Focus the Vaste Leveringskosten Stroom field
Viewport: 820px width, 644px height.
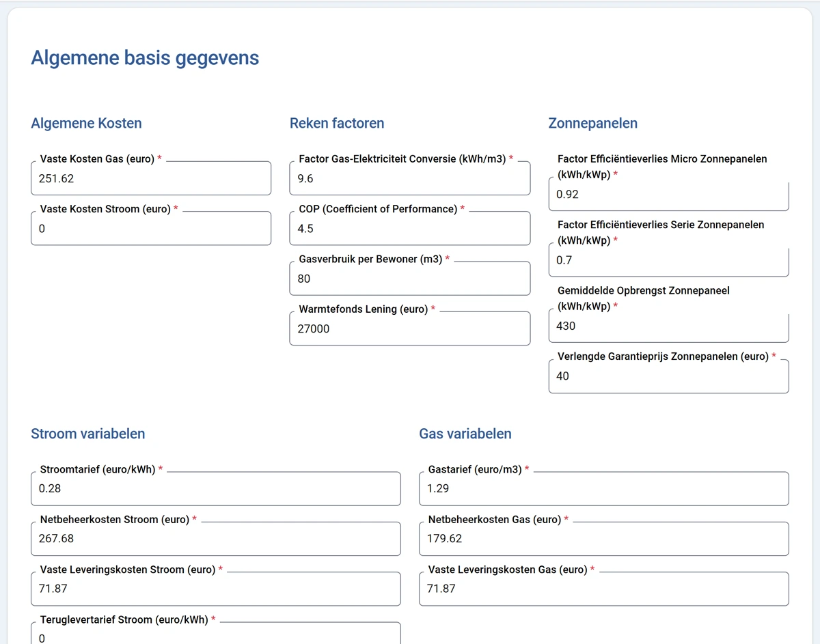pos(216,589)
